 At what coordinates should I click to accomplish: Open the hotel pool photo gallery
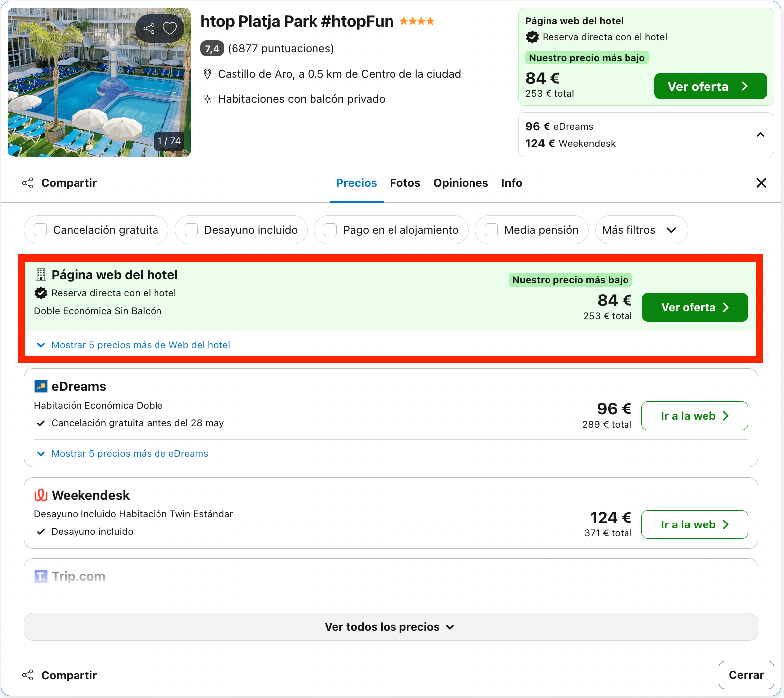[x=99, y=83]
